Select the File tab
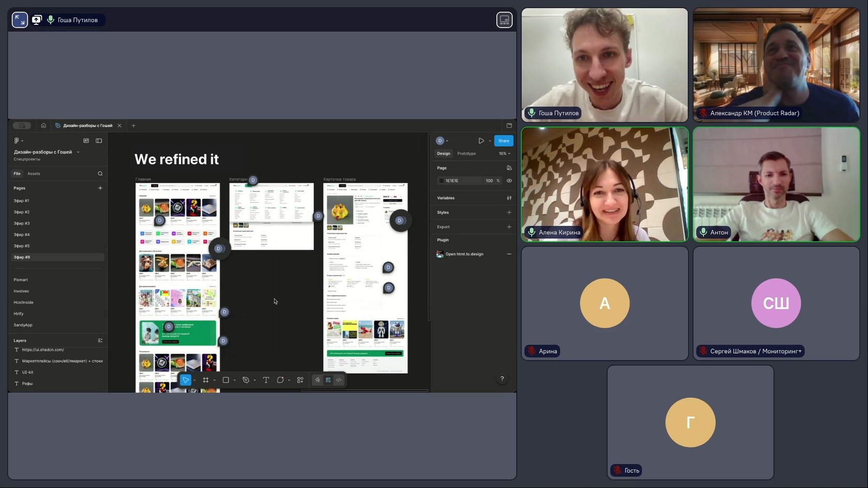This screenshot has width=868, height=488. (x=17, y=174)
